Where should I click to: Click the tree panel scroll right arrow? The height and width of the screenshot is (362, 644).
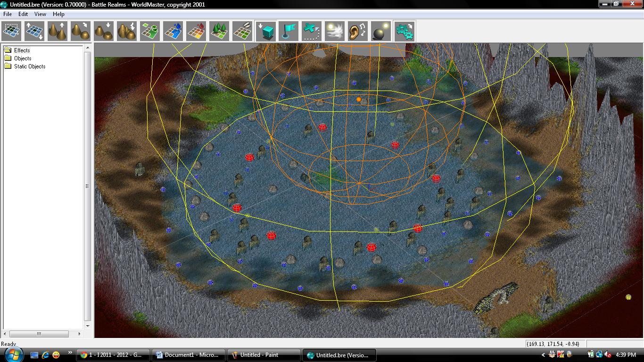(x=79, y=334)
